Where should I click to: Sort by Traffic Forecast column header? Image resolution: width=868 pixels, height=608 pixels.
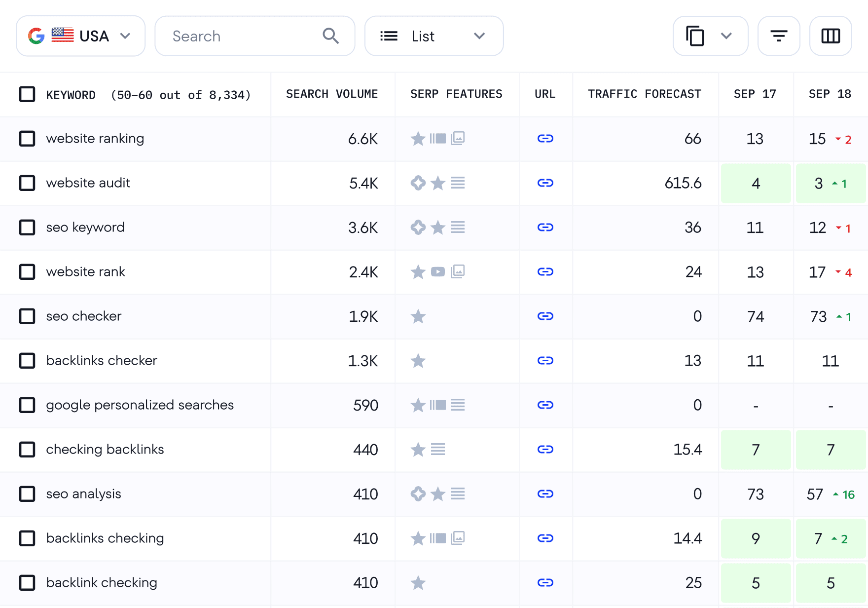pos(644,94)
